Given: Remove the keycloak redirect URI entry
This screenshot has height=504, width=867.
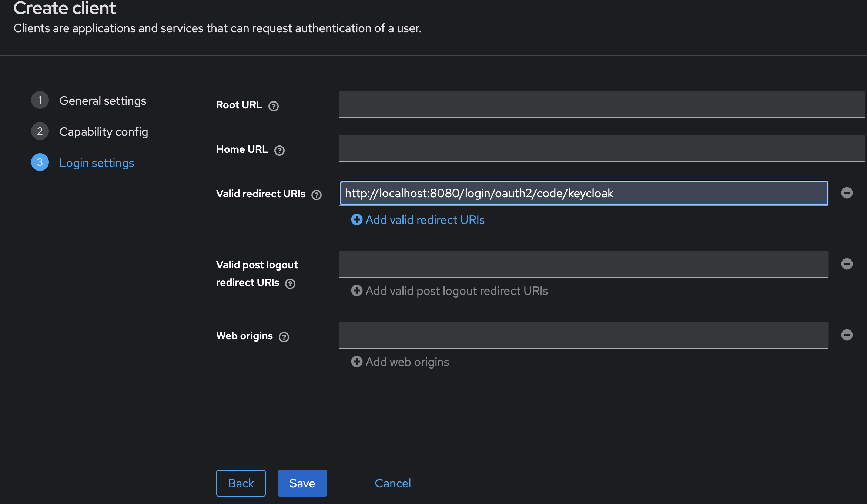Looking at the screenshot, I should pos(847,193).
